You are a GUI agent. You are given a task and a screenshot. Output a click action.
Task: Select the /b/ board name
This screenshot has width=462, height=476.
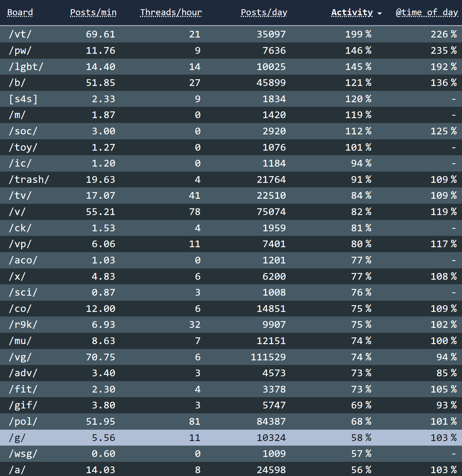pos(17,83)
